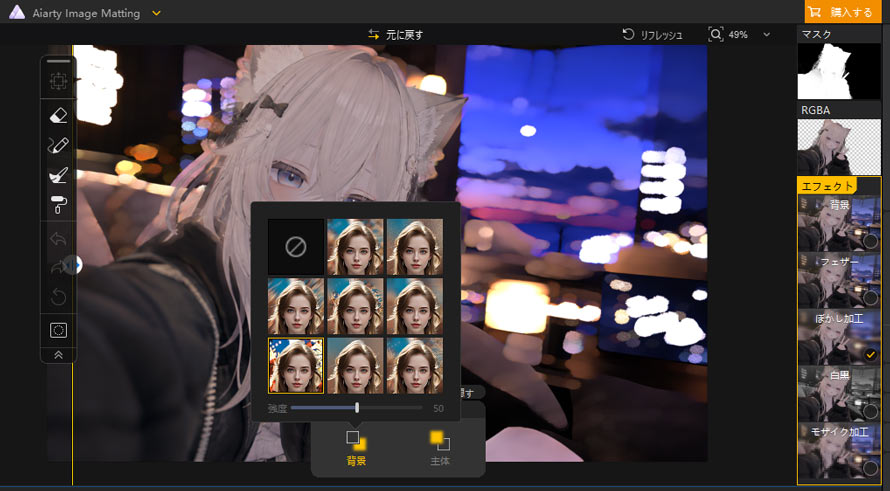
Task: Click the redo arrow in the toolbar
Action: (x=58, y=266)
